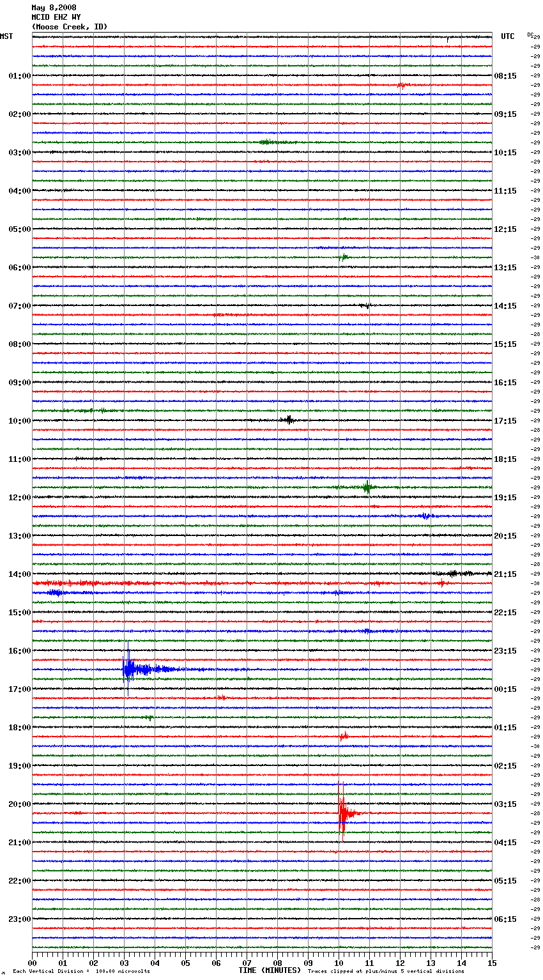
Task: Click the UTC label '00:15'
Action: click(x=505, y=689)
